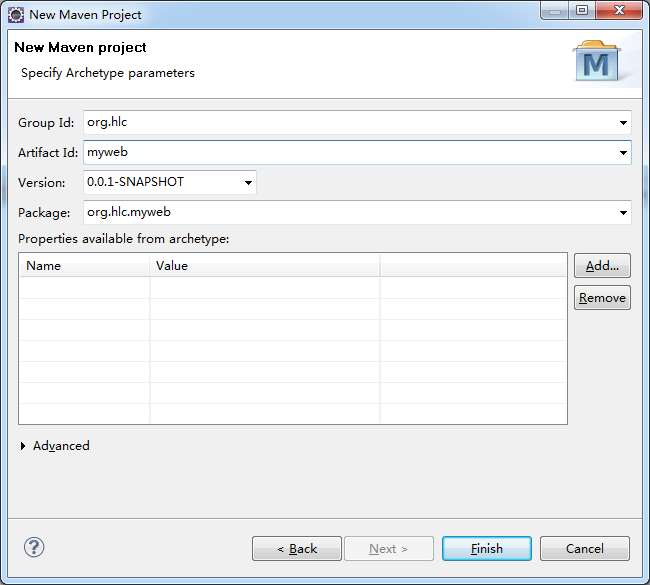Screen dimensions: 650x585
Task: Minimize the New Maven Project window
Action: (x=555, y=11)
